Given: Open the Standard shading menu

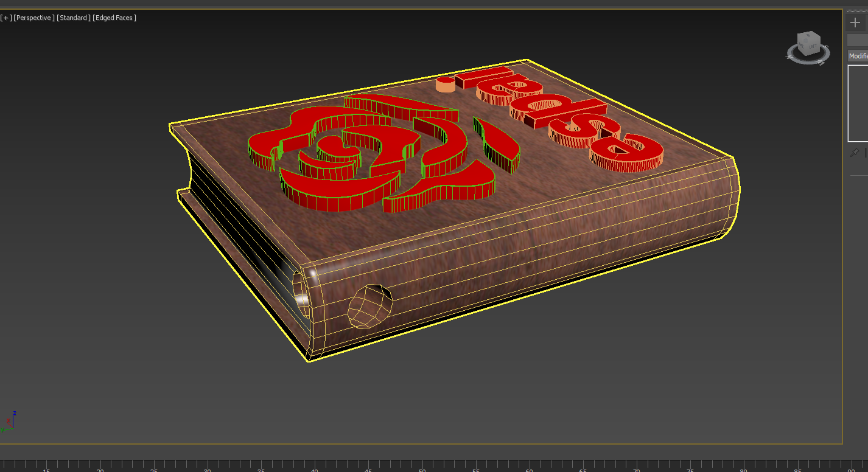Looking at the screenshot, I should (x=74, y=18).
